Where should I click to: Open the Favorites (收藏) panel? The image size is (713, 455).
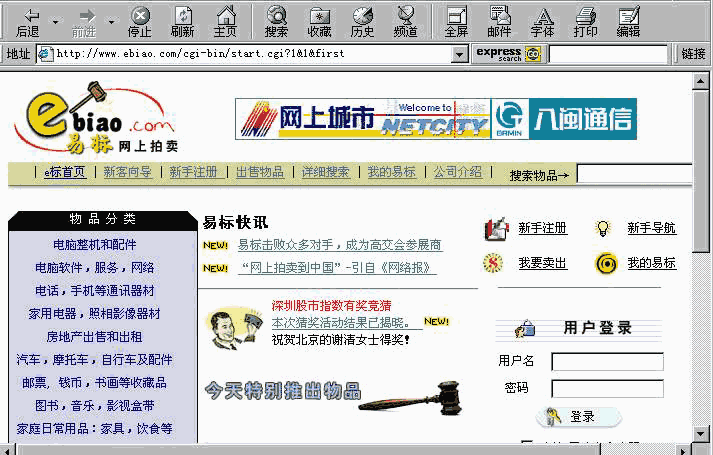tap(319, 21)
